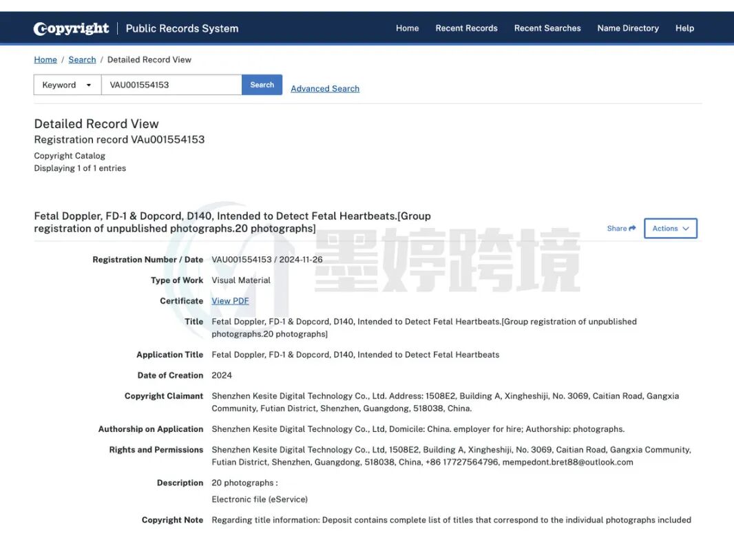Click the Date of Creation value '2024'

click(222, 375)
